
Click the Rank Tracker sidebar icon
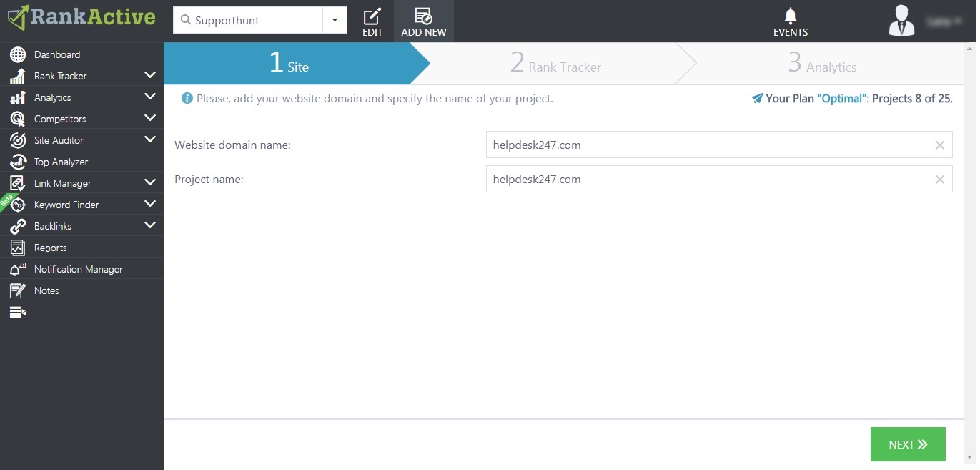pos(18,76)
